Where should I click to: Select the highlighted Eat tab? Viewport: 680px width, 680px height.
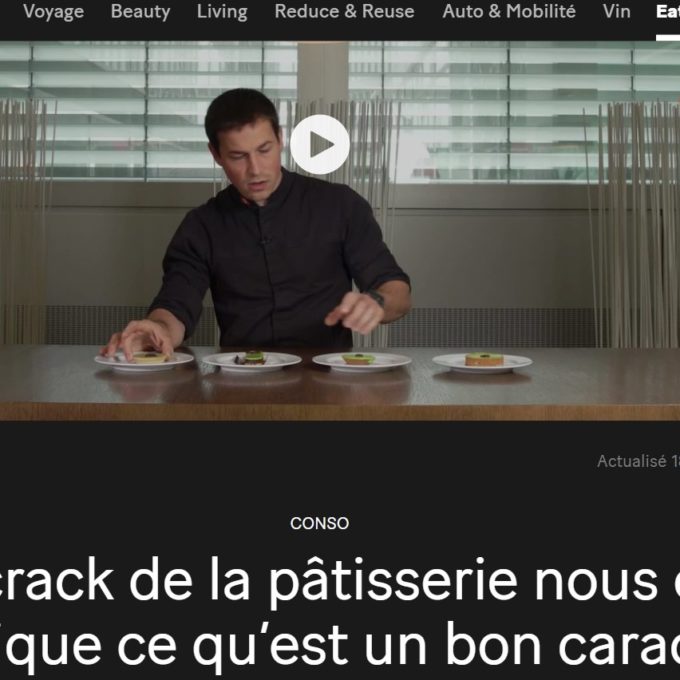point(668,12)
